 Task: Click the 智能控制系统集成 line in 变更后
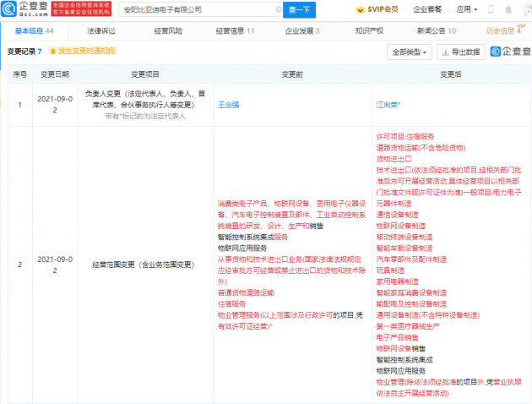[x=404, y=359]
